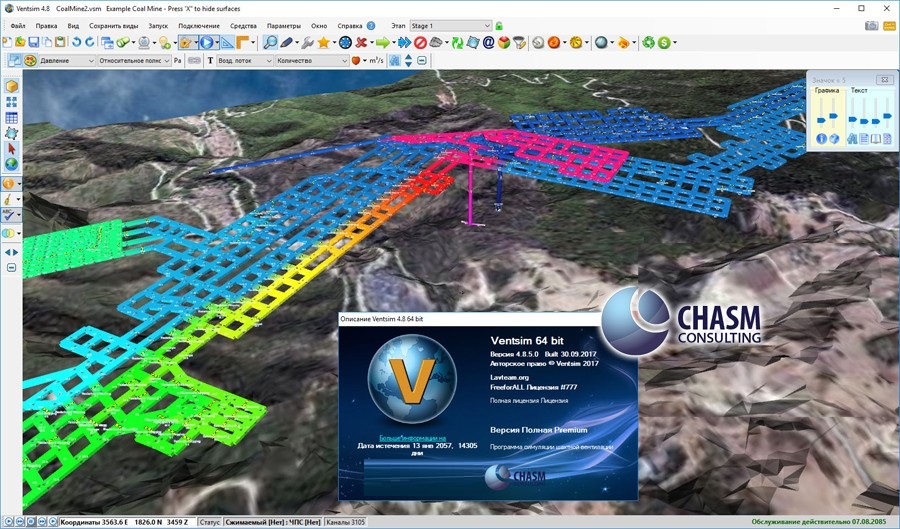Open the Вид menu

click(73, 26)
